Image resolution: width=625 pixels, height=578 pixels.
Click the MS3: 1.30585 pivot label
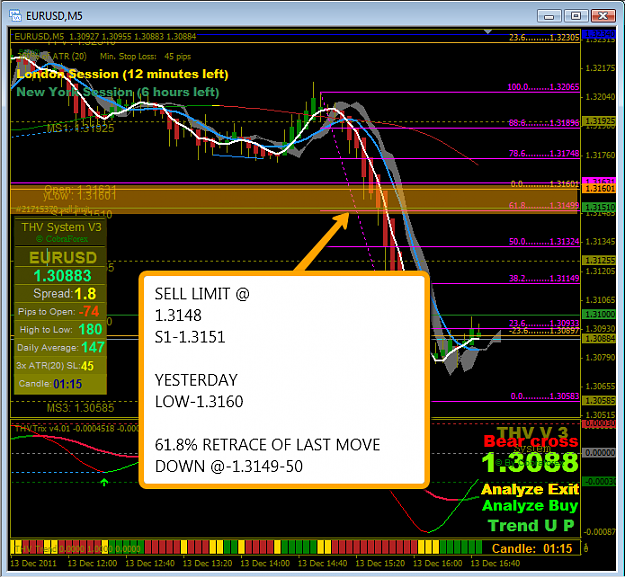81,408
